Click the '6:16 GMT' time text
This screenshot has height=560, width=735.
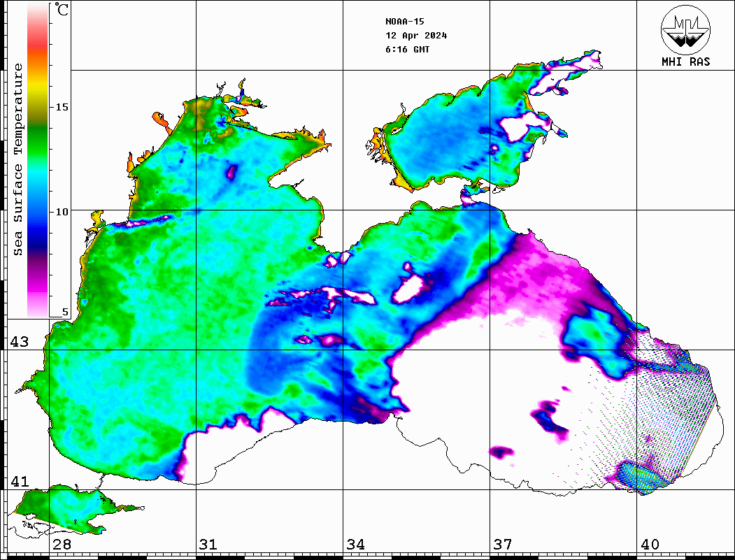click(x=407, y=49)
